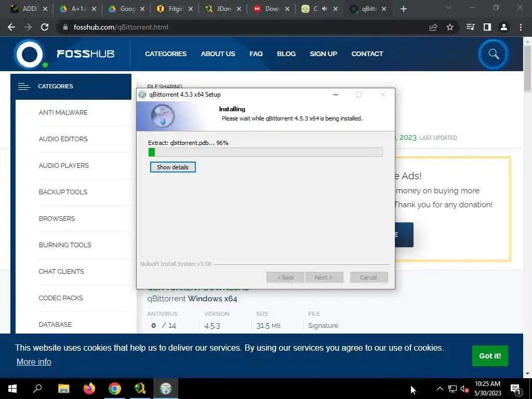
Task: Accept cookies with Got it!
Action: 490,355
